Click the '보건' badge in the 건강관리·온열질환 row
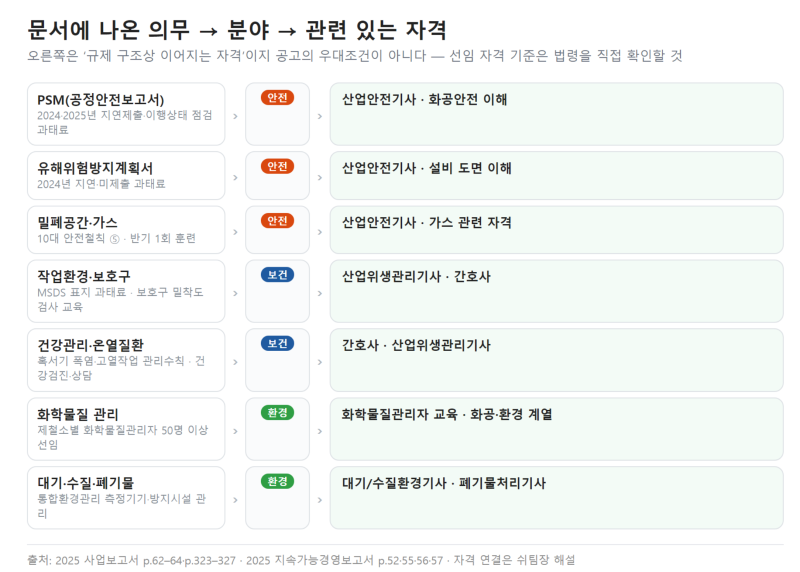The height and width of the screenshot is (572, 800). coord(277,344)
